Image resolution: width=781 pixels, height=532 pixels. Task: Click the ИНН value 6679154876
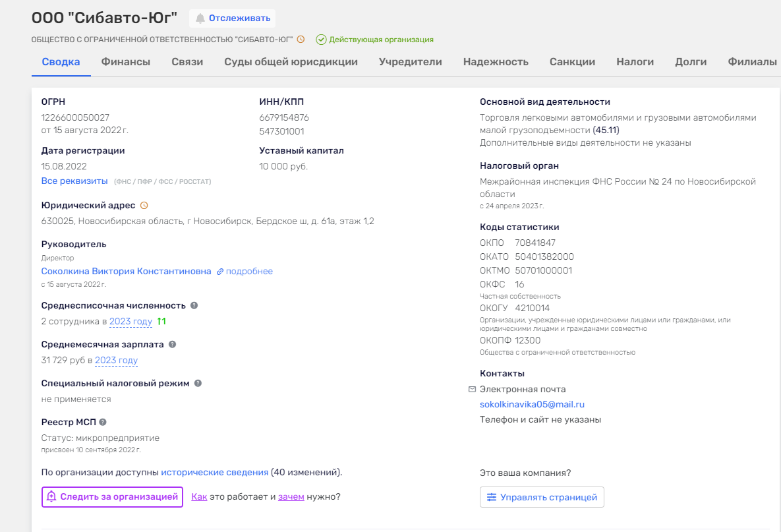(x=284, y=117)
